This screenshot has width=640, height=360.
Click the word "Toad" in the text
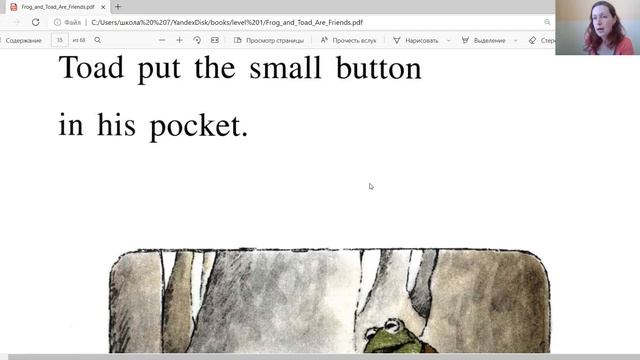(x=91, y=67)
